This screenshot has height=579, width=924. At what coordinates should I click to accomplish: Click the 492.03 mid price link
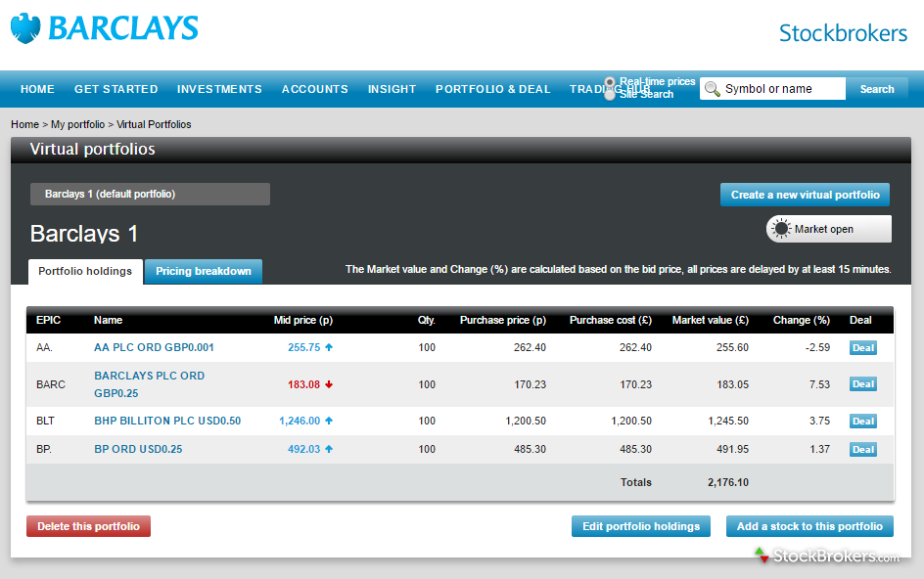point(304,450)
